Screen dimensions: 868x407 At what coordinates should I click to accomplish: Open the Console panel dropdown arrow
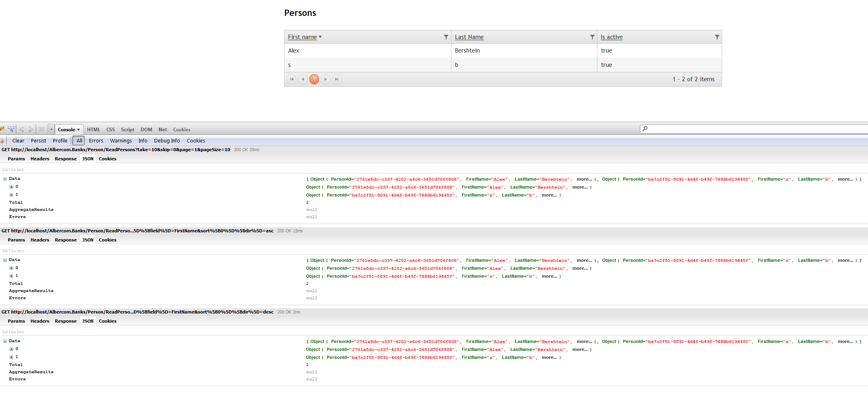78,130
